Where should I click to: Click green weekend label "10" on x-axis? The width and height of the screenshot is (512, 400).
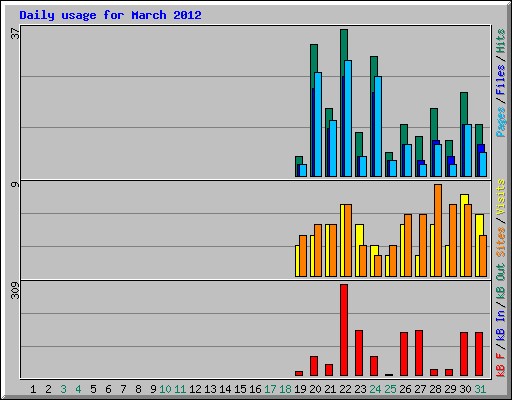click(165, 389)
